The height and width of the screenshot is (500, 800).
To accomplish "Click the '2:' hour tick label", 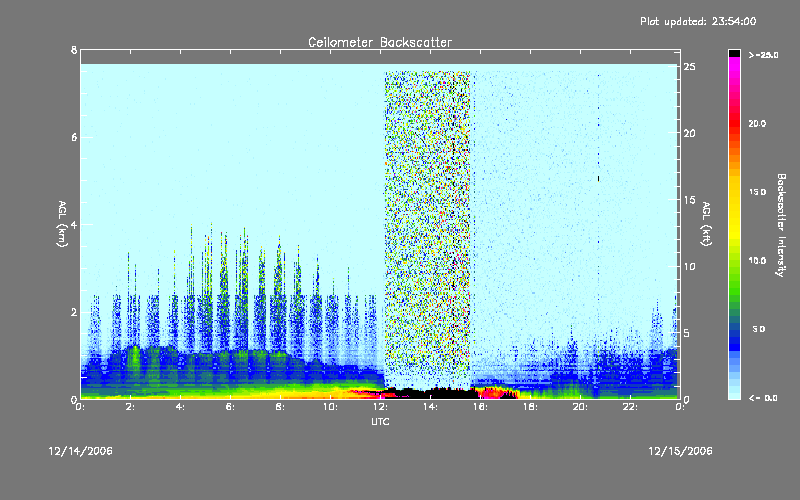I will pyautogui.click(x=131, y=407).
